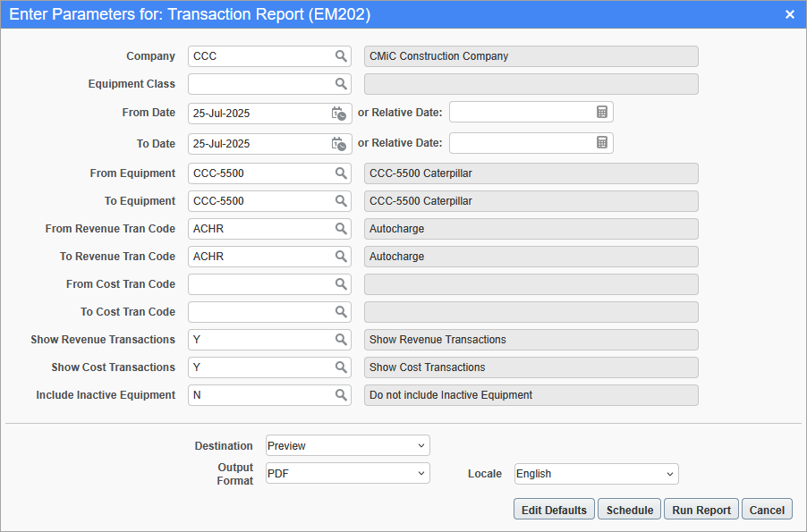
Task: Open the To Date date picker icon
Action: (337, 143)
